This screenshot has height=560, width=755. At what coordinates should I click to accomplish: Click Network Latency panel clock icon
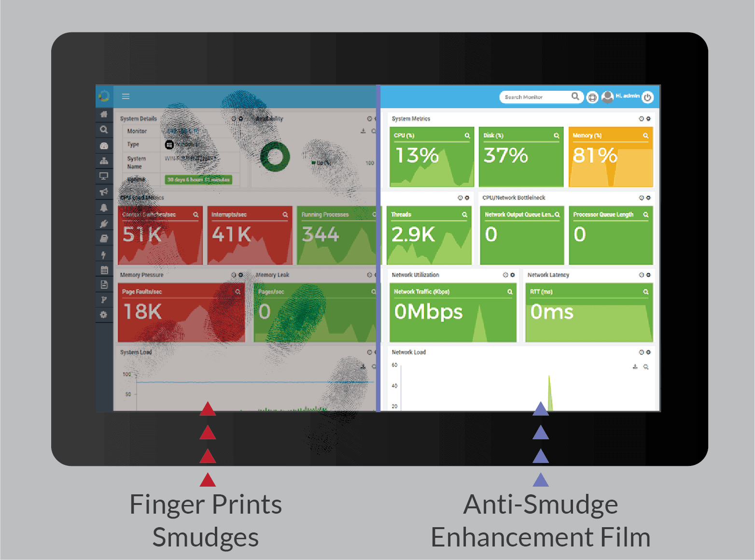(642, 275)
